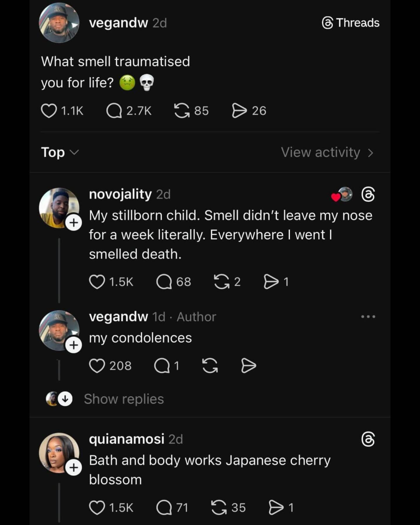Follow quianamosi using the plus badge
The height and width of the screenshot is (525, 420).
coord(73,468)
